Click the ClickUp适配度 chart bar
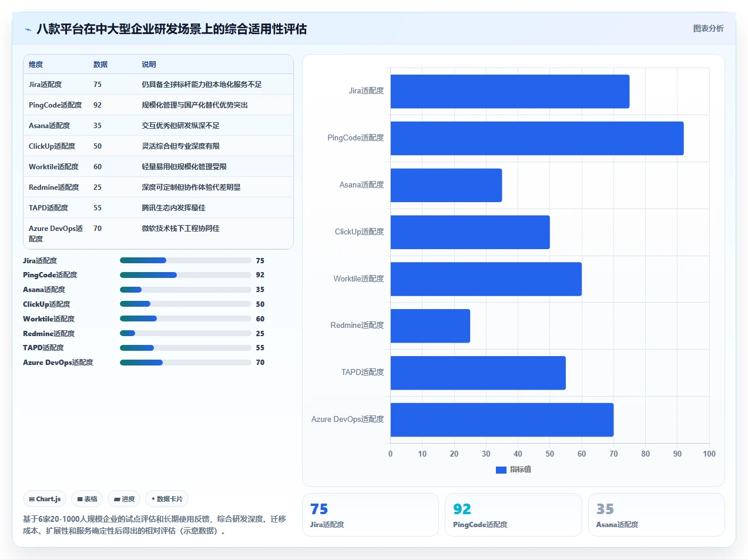Screen dimensions: 748x560 (470, 232)
